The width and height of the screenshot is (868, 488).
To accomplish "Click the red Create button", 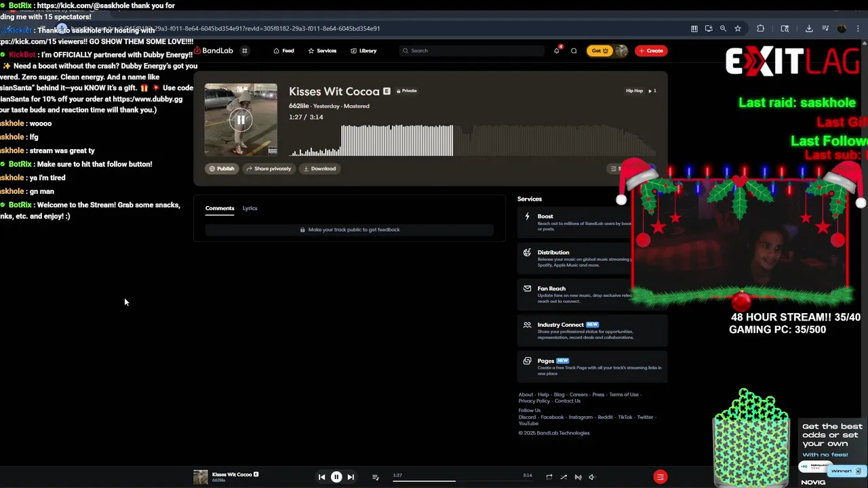I will [651, 51].
